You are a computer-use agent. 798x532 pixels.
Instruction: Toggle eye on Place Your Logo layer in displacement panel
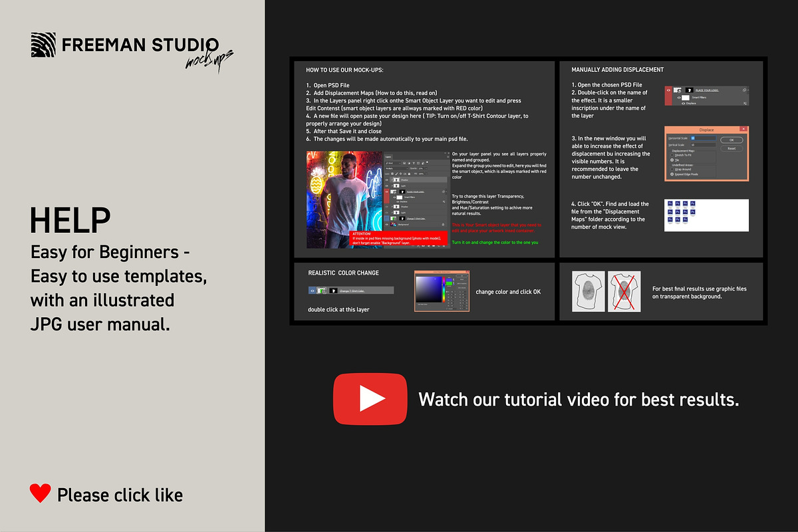pos(669,90)
